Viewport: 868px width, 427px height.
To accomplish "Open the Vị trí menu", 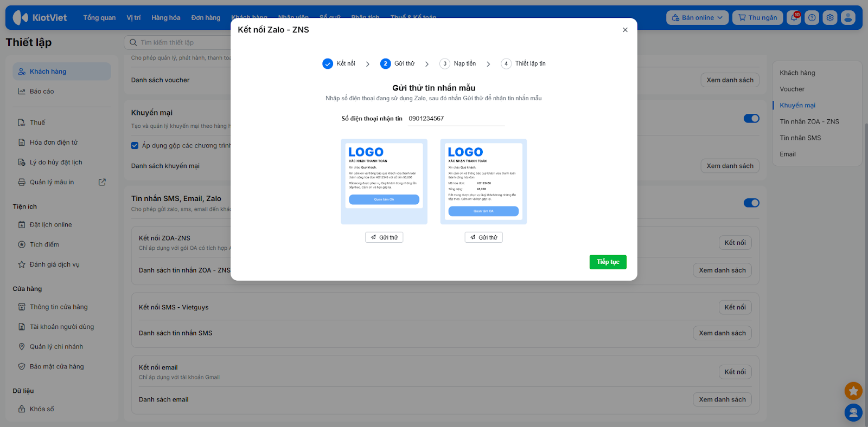I will [x=133, y=18].
